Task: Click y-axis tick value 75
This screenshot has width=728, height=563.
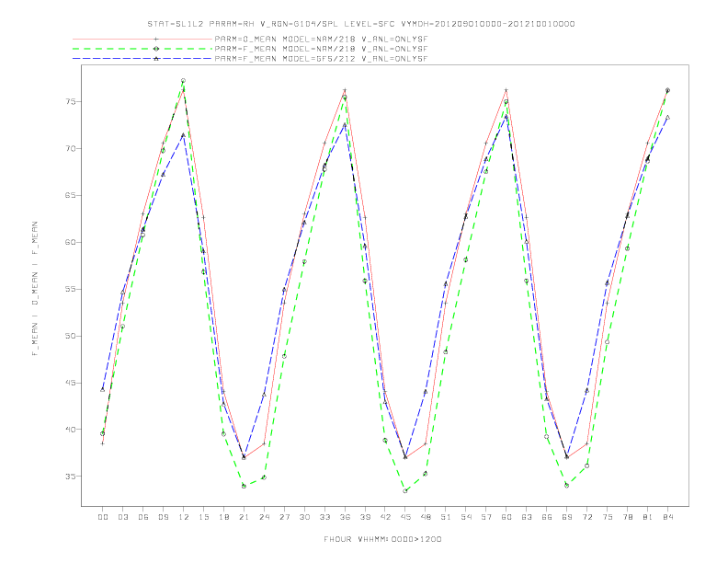Action: 71,102
